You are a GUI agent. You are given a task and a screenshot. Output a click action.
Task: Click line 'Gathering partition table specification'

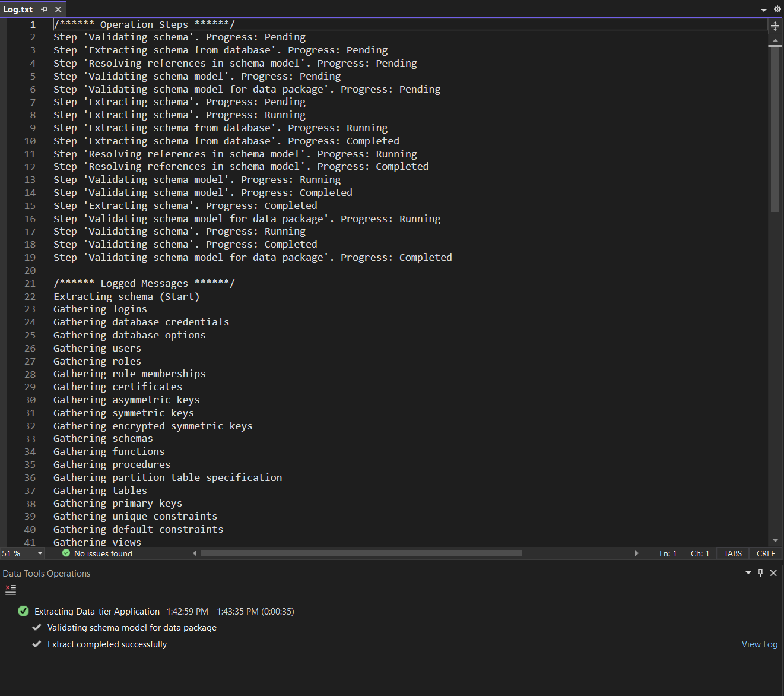168,477
